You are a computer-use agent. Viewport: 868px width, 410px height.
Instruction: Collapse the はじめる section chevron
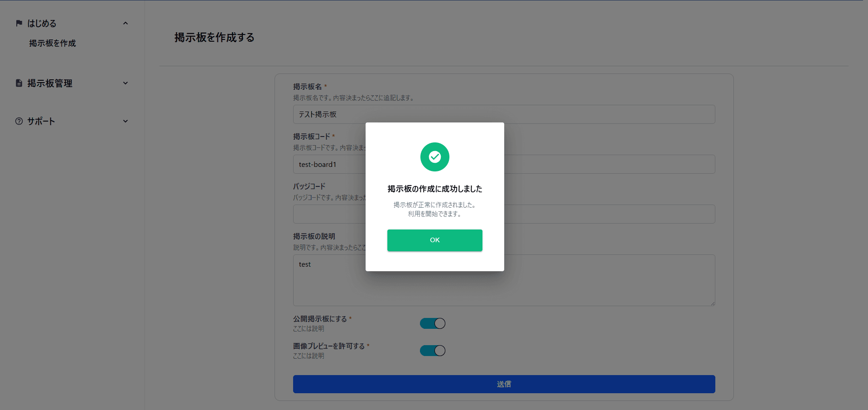point(125,23)
